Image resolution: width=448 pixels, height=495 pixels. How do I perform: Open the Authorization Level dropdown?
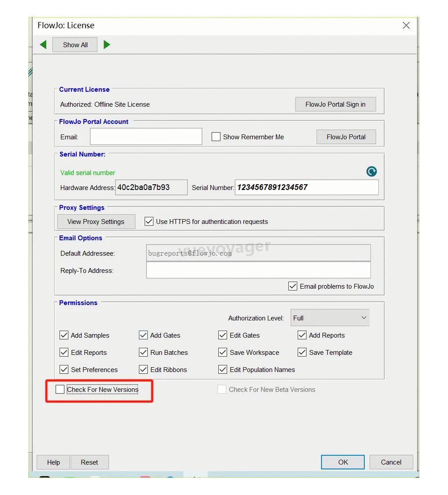(330, 318)
